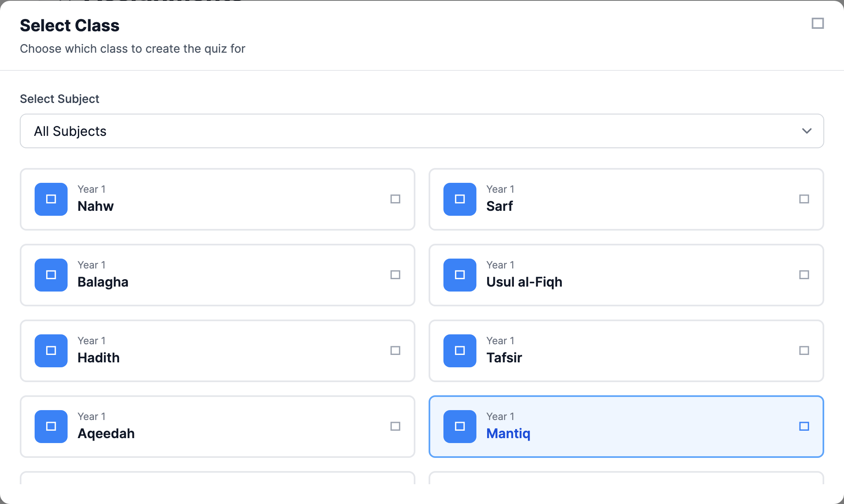The width and height of the screenshot is (844, 504).
Task: Pick the Tafsir class name
Action: tap(504, 358)
